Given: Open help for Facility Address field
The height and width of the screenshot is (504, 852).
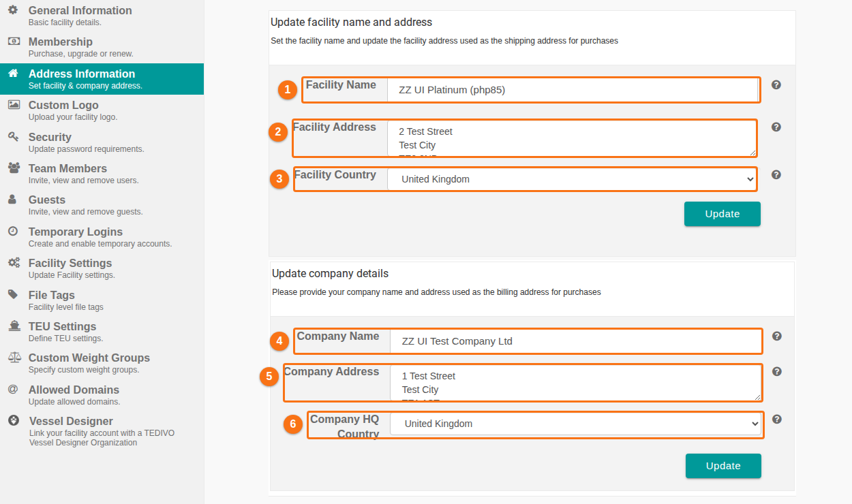Looking at the screenshot, I should click(776, 127).
